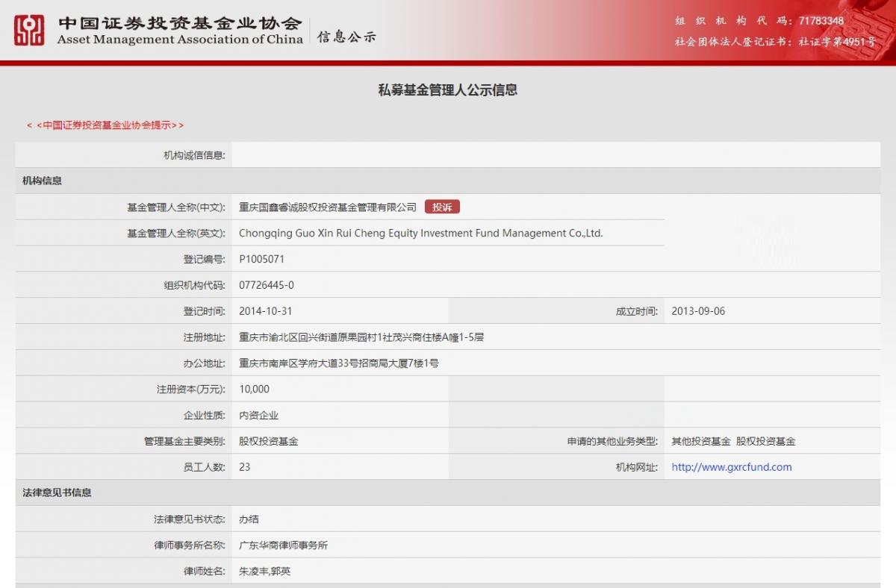Screen dimensions: 896x588
Task: Click the 机构信息 section header
Action: tap(42, 181)
